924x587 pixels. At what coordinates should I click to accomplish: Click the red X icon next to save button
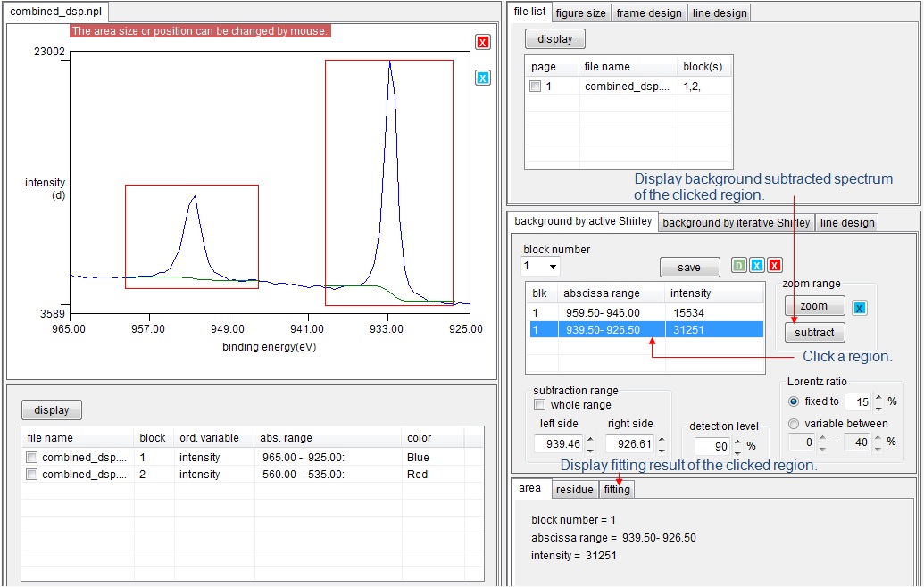[775, 265]
